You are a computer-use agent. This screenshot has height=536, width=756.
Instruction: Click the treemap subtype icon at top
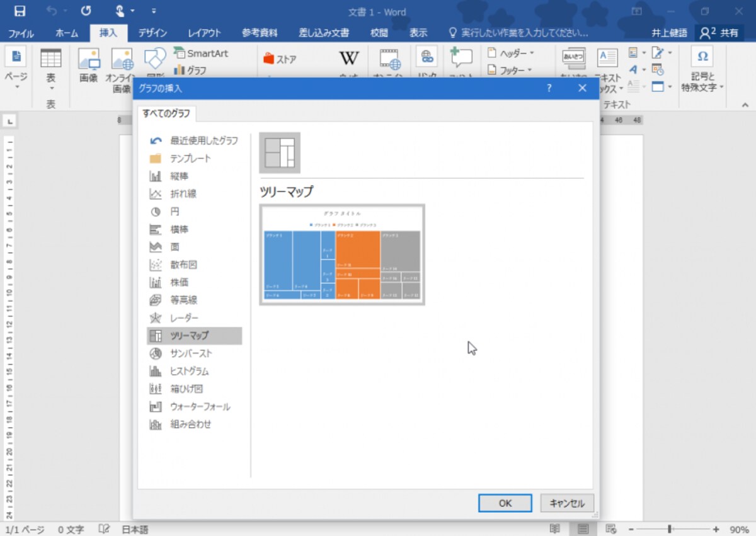click(x=280, y=152)
